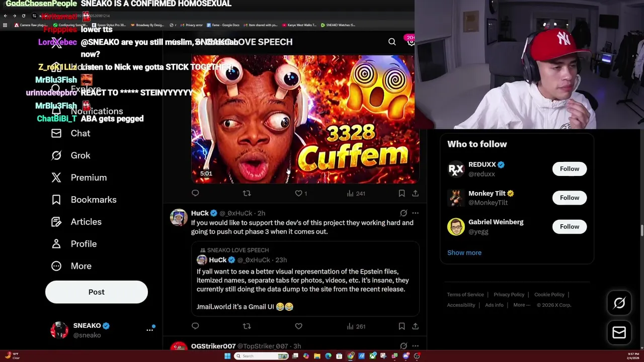The height and width of the screenshot is (362, 644).
Task: Open Profile in the sidebar
Action: [73, 244]
